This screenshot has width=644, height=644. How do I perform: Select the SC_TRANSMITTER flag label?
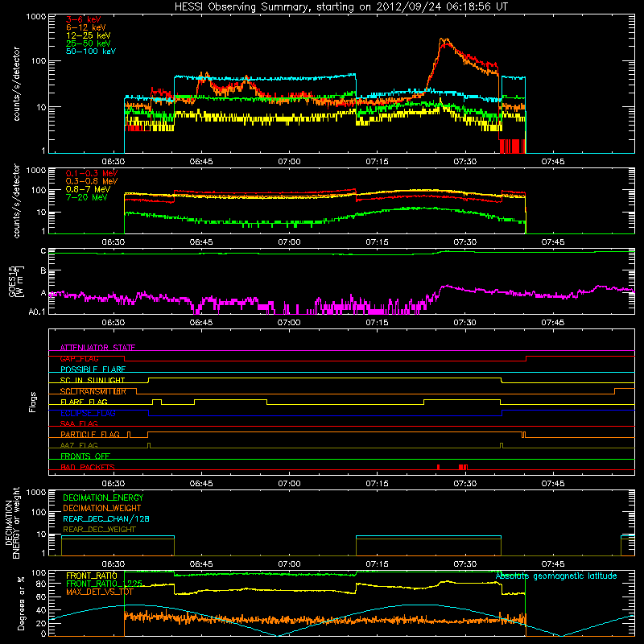pyautogui.click(x=93, y=391)
